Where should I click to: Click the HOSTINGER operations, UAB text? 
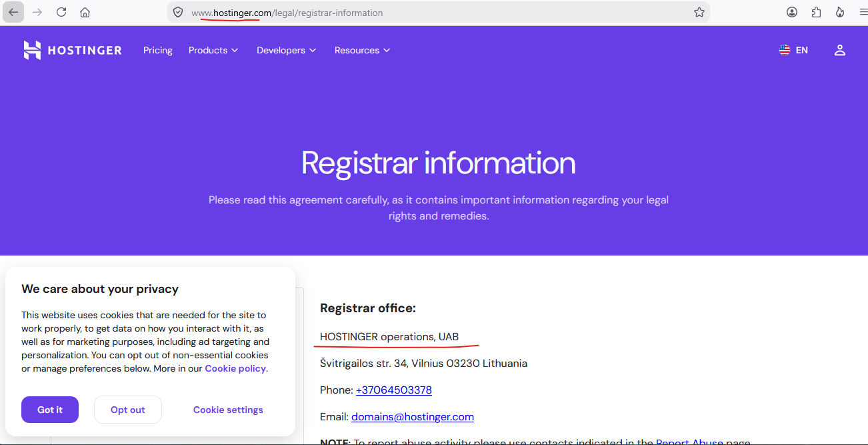coord(389,336)
